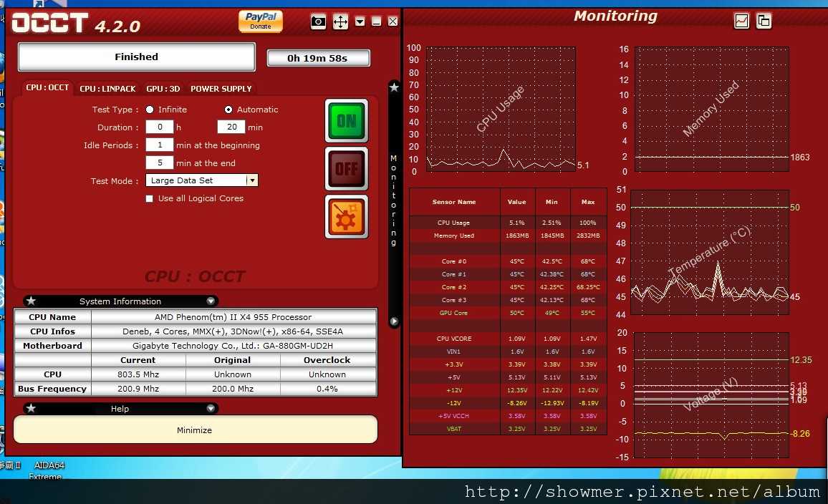This screenshot has height=504, width=828.
Task: Click the CPU Usage graph
Action: click(501, 110)
